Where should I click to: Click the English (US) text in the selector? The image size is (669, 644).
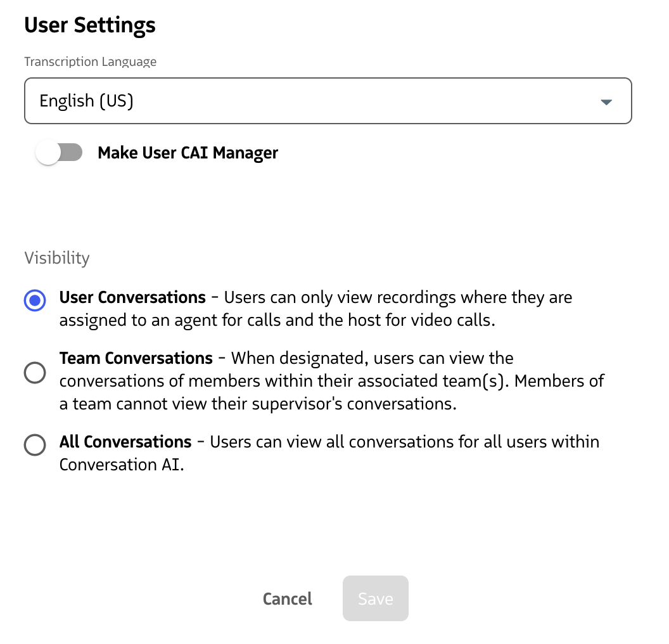(x=86, y=100)
